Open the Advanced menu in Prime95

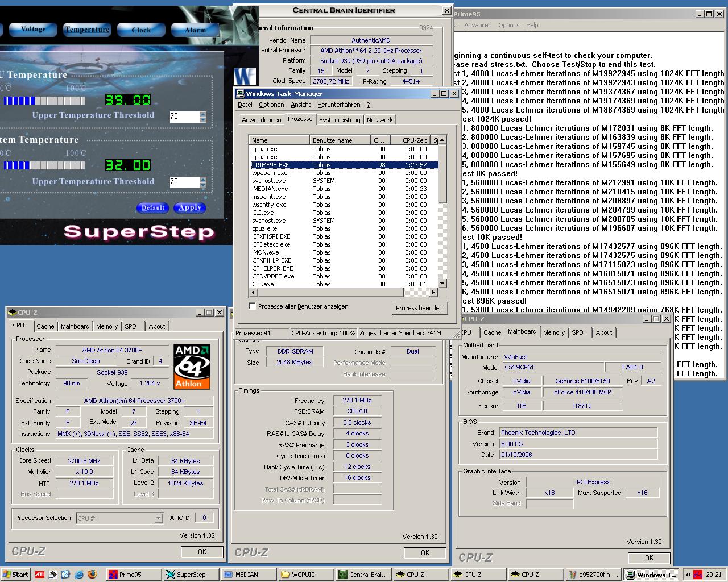click(478, 25)
